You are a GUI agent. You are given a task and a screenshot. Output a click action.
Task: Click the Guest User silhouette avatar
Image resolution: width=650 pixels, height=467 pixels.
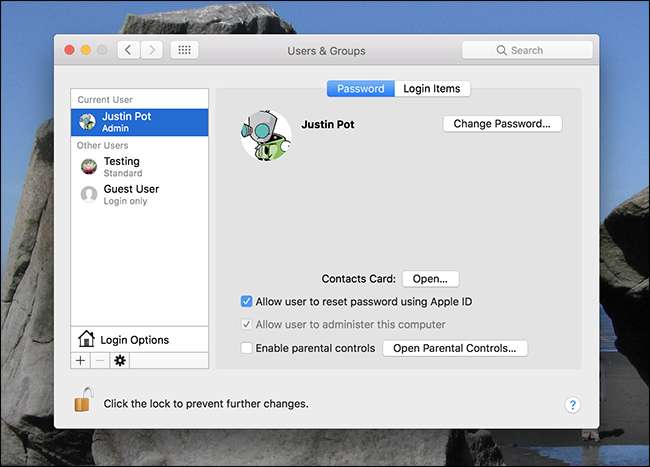(x=89, y=194)
